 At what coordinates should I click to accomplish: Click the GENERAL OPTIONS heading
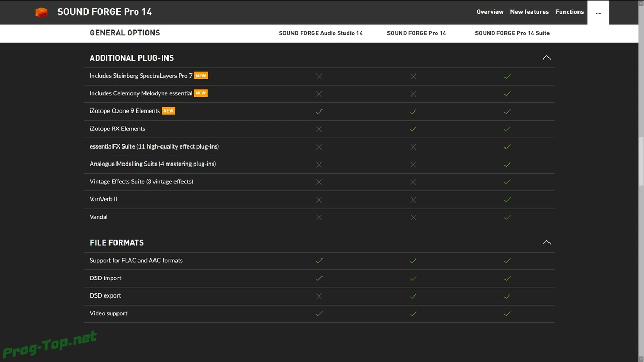click(x=125, y=33)
